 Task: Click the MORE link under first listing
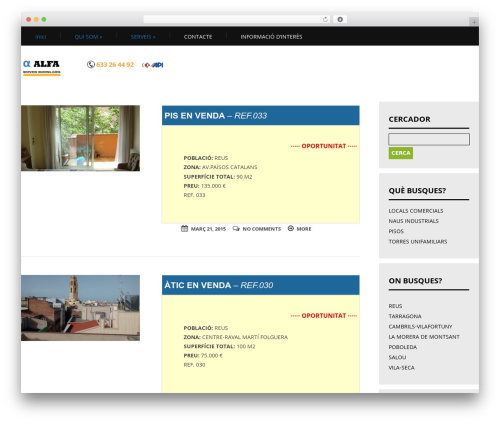pyautogui.click(x=304, y=229)
